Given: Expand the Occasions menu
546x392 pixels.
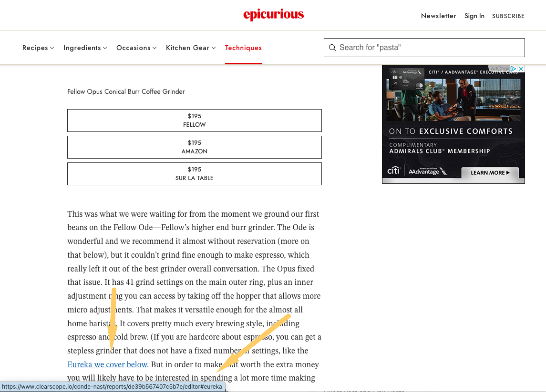Looking at the screenshot, I should [136, 48].
